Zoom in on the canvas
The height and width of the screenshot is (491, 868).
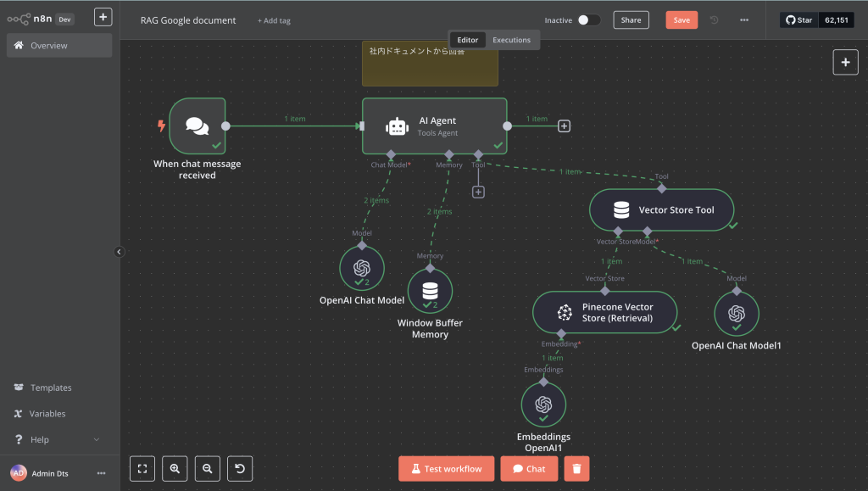(175, 469)
